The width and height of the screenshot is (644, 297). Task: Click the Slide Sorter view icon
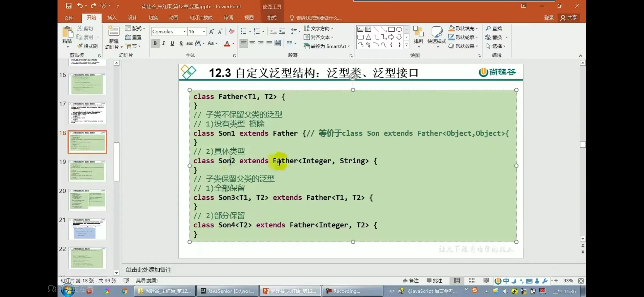point(471,280)
